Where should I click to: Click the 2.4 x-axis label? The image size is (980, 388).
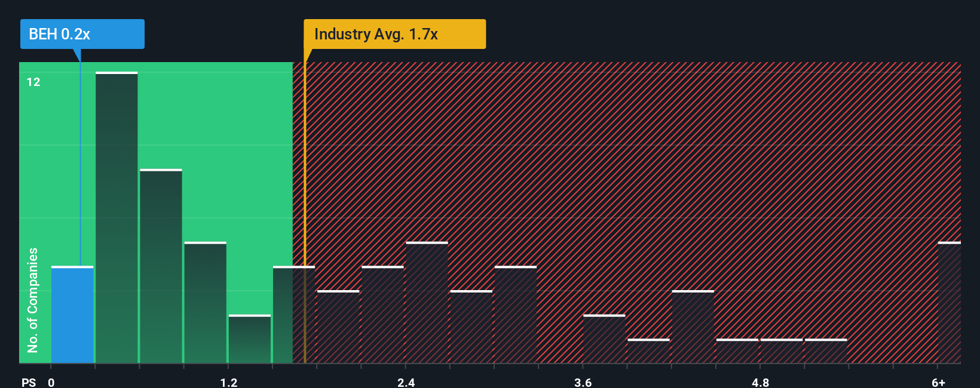click(x=406, y=382)
